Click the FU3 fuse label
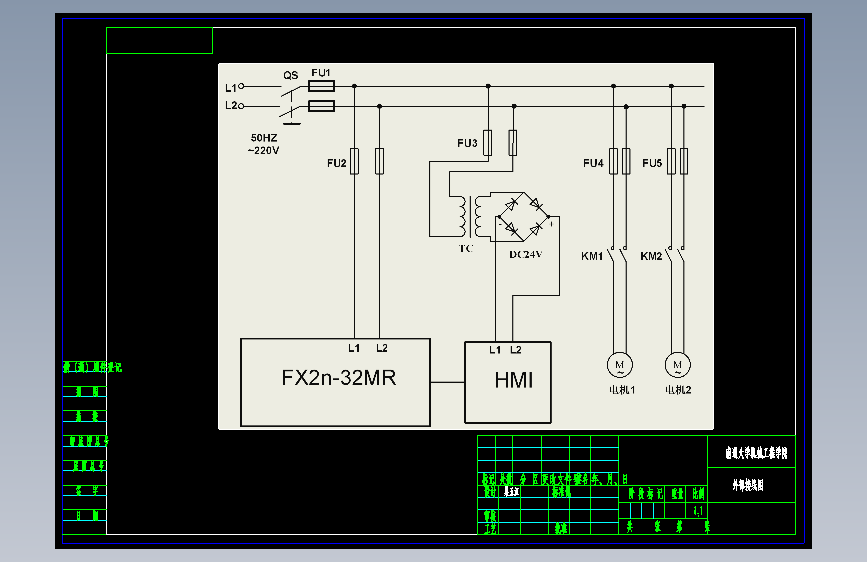 point(467,143)
